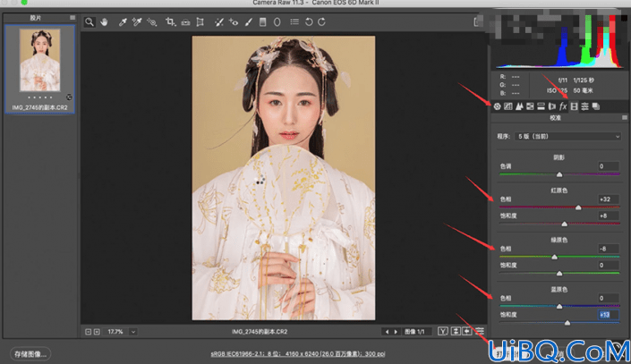This screenshot has width=631, height=364.
Task: Click the histogram display
Action: coord(559,41)
